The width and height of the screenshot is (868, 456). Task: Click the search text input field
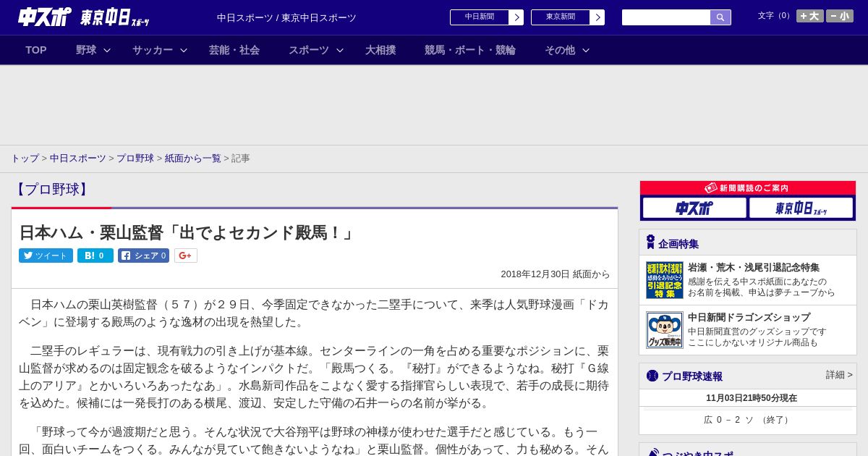[666, 17]
